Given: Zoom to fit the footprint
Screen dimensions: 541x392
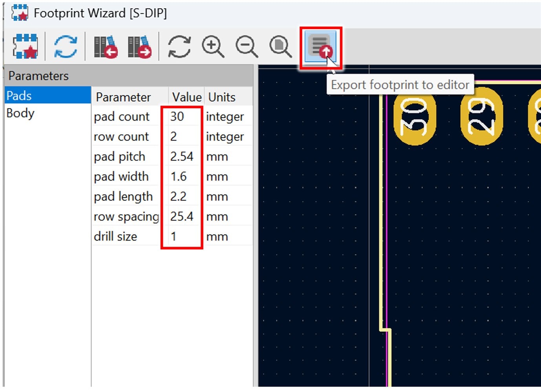Looking at the screenshot, I should (x=280, y=47).
